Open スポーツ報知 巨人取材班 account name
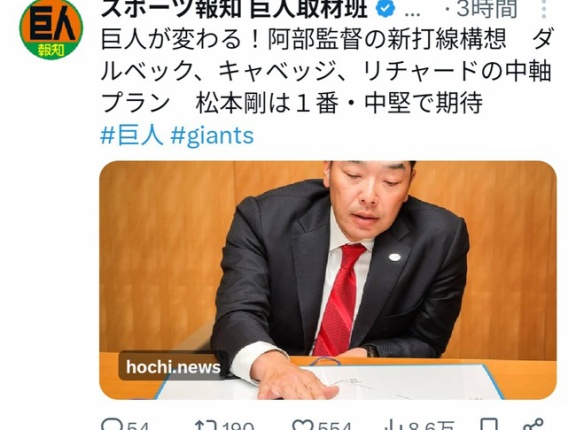Image resolution: width=576 pixels, height=430 pixels. [x=234, y=9]
